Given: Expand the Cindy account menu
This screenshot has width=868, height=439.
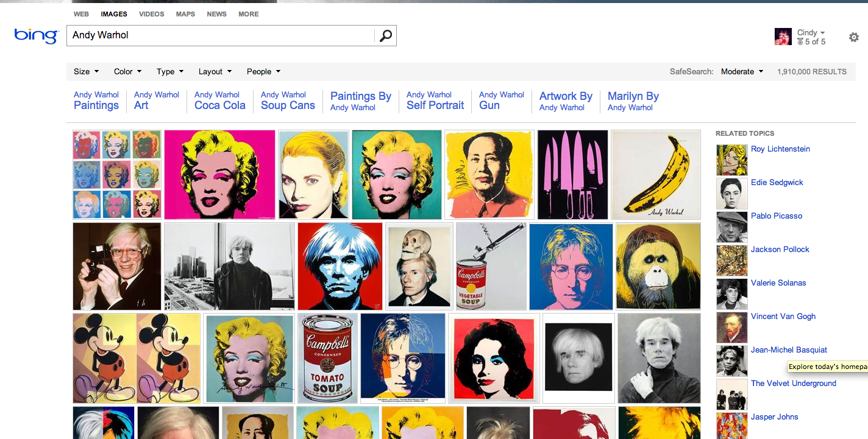Looking at the screenshot, I should (x=811, y=32).
